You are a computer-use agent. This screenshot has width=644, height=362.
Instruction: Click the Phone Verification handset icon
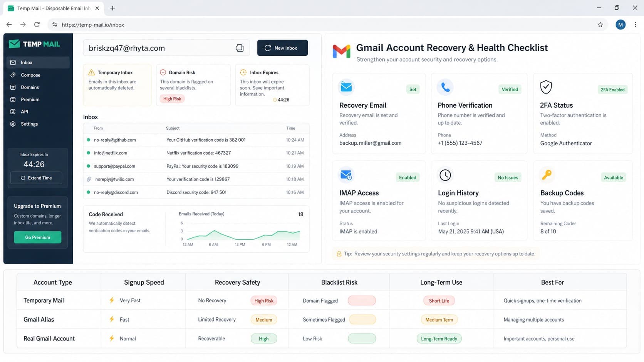pyautogui.click(x=445, y=87)
